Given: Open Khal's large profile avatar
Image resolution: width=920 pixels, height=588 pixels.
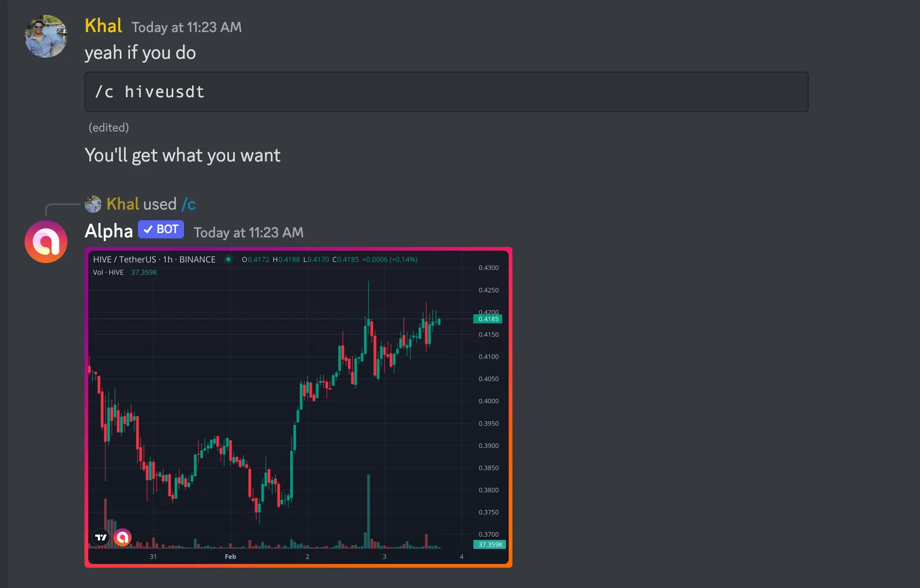Looking at the screenshot, I should tap(46, 36).
